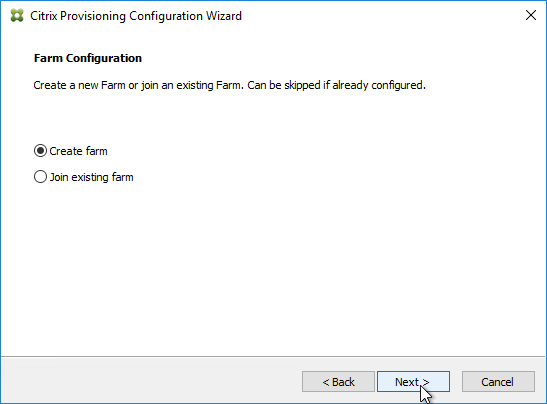This screenshot has width=547, height=404.
Task: Click the '< Back' button
Action: pos(338,382)
